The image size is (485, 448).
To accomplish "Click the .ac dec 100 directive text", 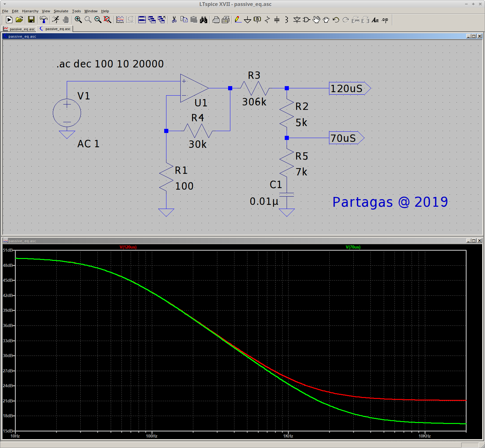I will pyautogui.click(x=110, y=64).
